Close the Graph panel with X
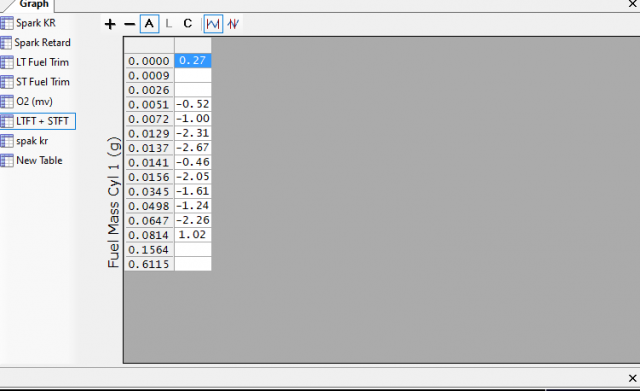 [x=632, y=4]
